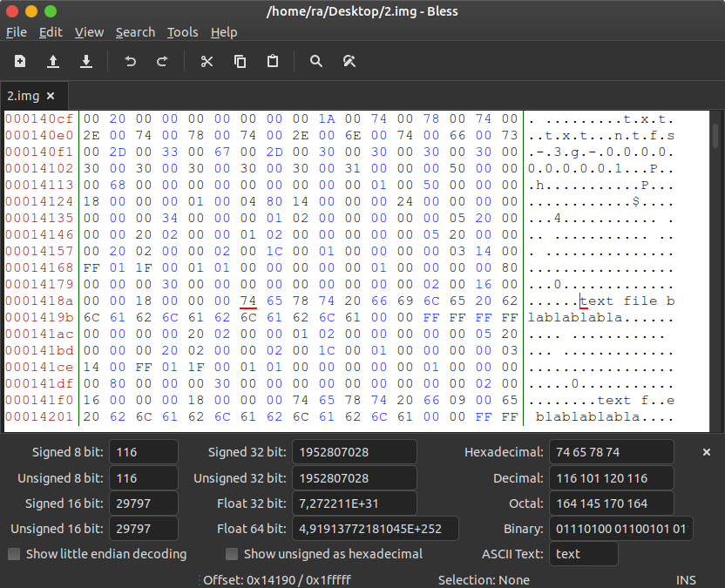
Task: Enable Show little endian decoding
Action: 14,554
